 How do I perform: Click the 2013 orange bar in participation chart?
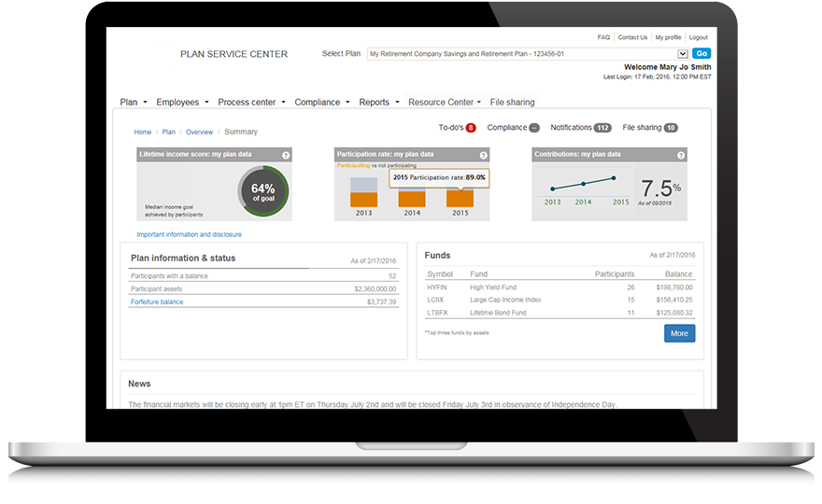[x=363, y=199]
